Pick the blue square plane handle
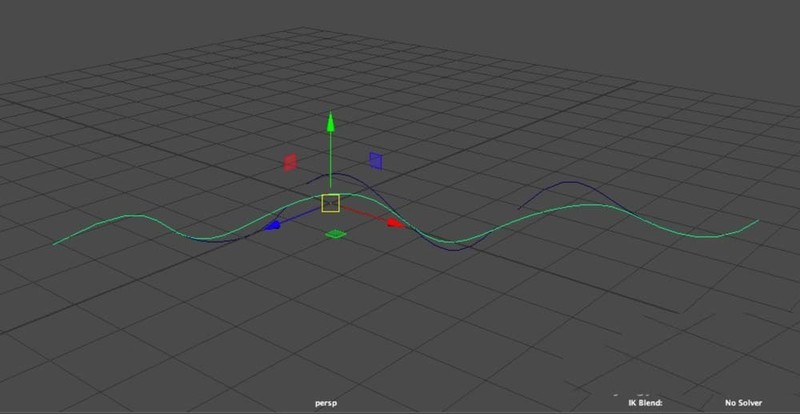The image size is (800, 414). [x=376, y=160]
